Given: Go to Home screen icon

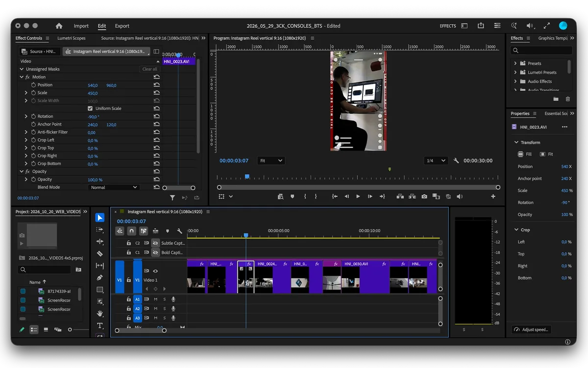Looking at the screenshot, I should [59, 26].
